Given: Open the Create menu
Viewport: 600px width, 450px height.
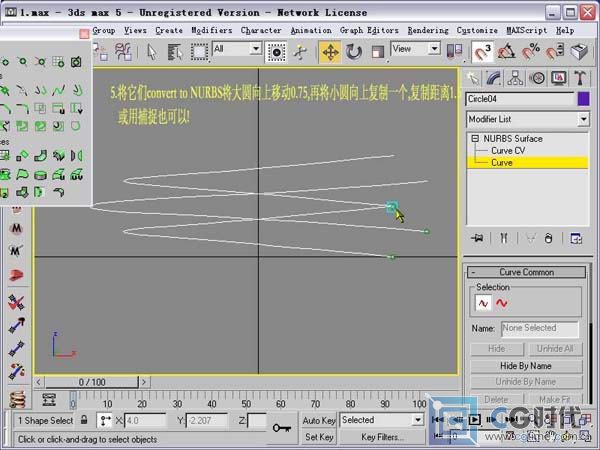Looking at the screenshot, I should pos(169,30).
